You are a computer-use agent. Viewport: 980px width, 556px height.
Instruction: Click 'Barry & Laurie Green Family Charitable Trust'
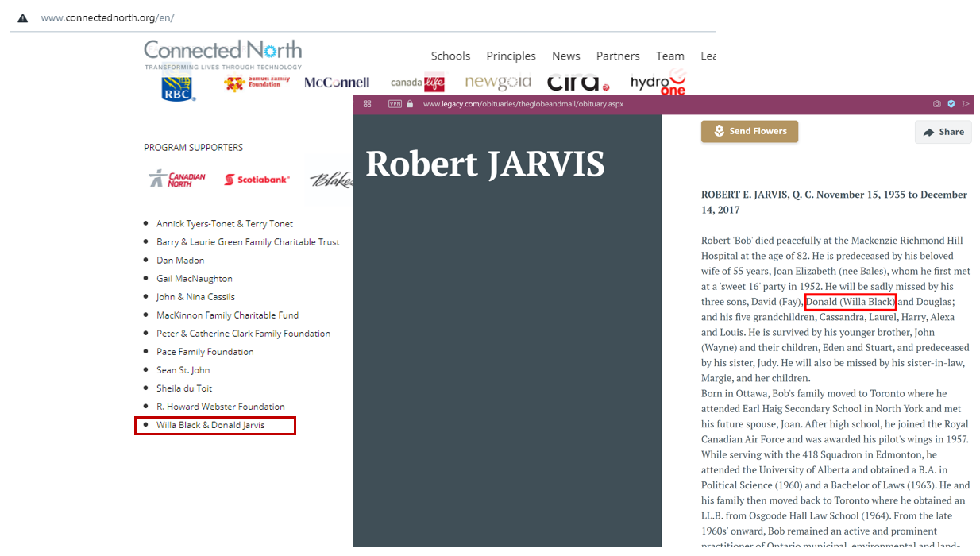248,242
